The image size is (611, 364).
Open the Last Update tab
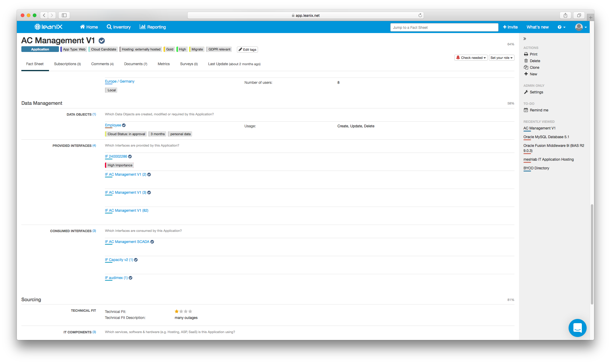234,64
